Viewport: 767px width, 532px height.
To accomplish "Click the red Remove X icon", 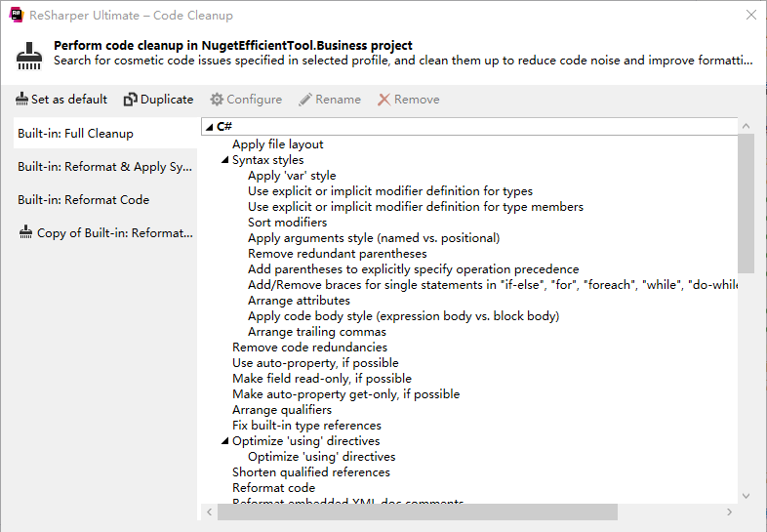I will click(x=384, y=100).
